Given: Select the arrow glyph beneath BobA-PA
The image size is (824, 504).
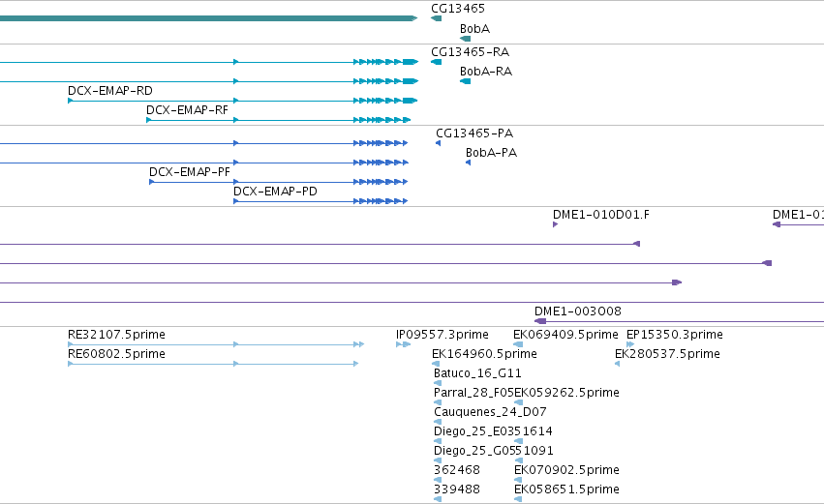Looking at the screenshot, I should click(x=469, y=163).
